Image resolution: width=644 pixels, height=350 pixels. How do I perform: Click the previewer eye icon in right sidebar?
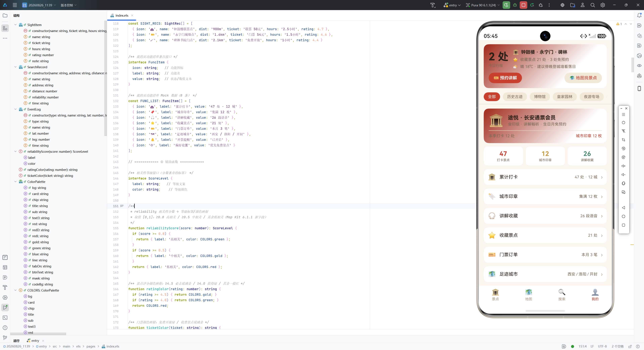click(x=639, y=66)
